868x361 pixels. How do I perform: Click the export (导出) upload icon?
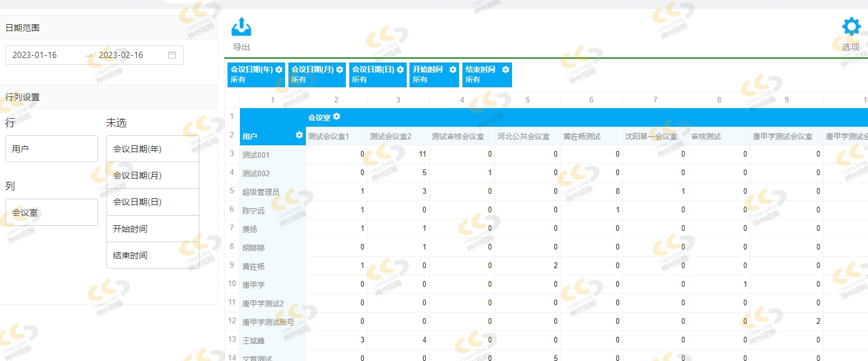coord(241,27)
